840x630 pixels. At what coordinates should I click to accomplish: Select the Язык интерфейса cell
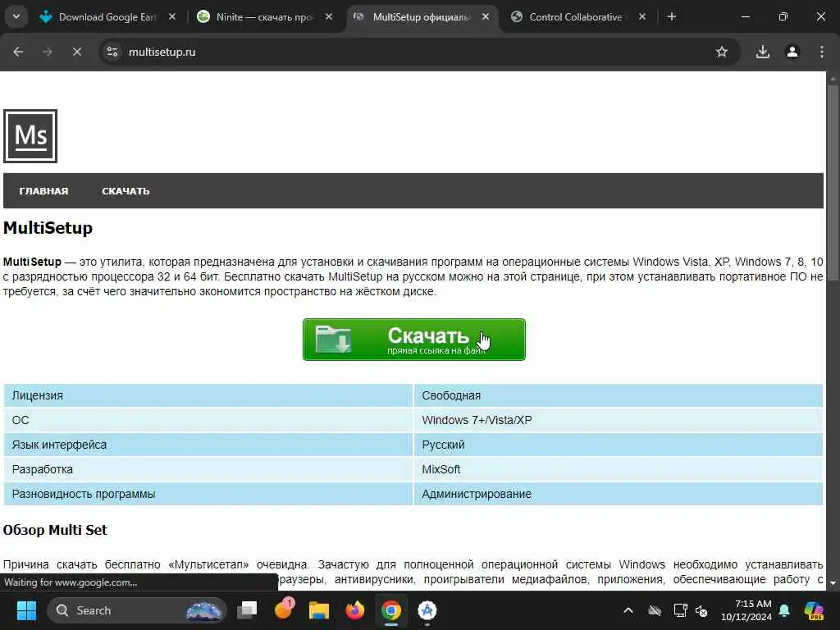(208, 445)
